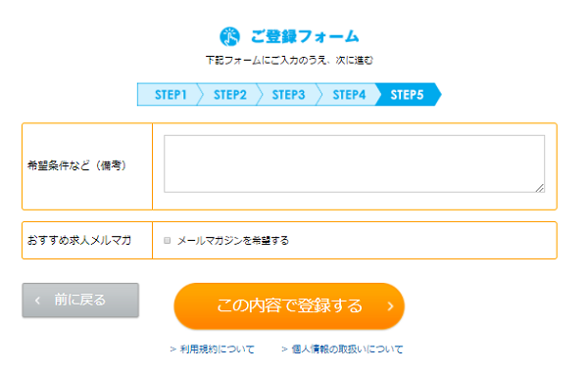The height and width of the screenshot is (372, 588).
Task: Click the メールマガジンを希望する label text
Action: (233, 241)
